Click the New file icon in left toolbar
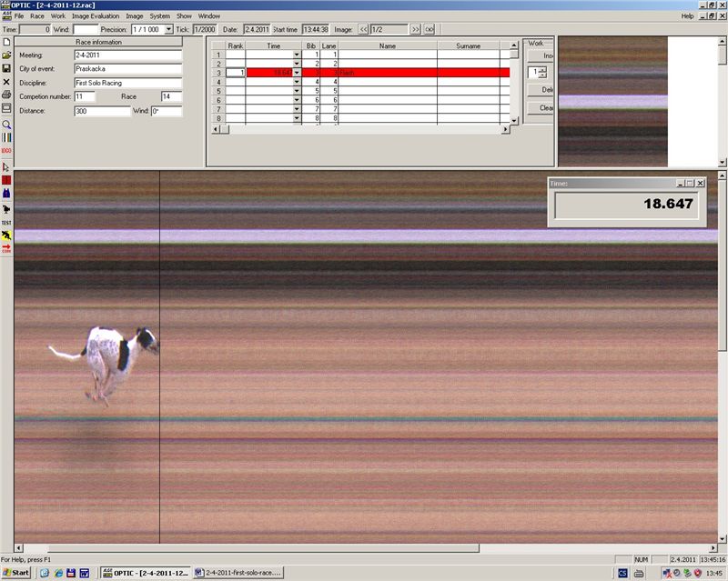 [x=6, y=42]
